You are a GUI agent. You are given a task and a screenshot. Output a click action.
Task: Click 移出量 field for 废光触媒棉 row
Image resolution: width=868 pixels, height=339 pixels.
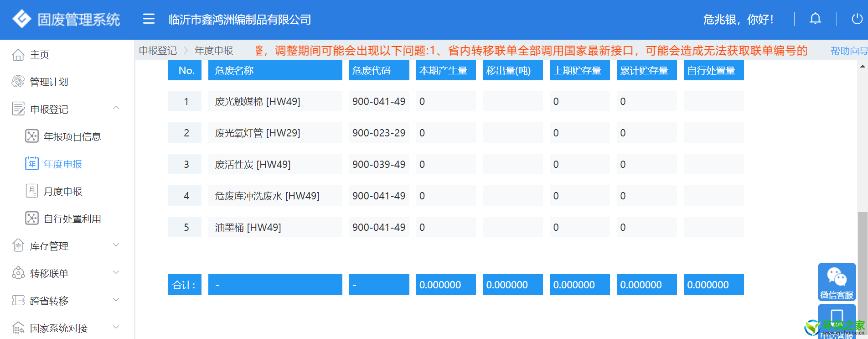tap(512, 101)
